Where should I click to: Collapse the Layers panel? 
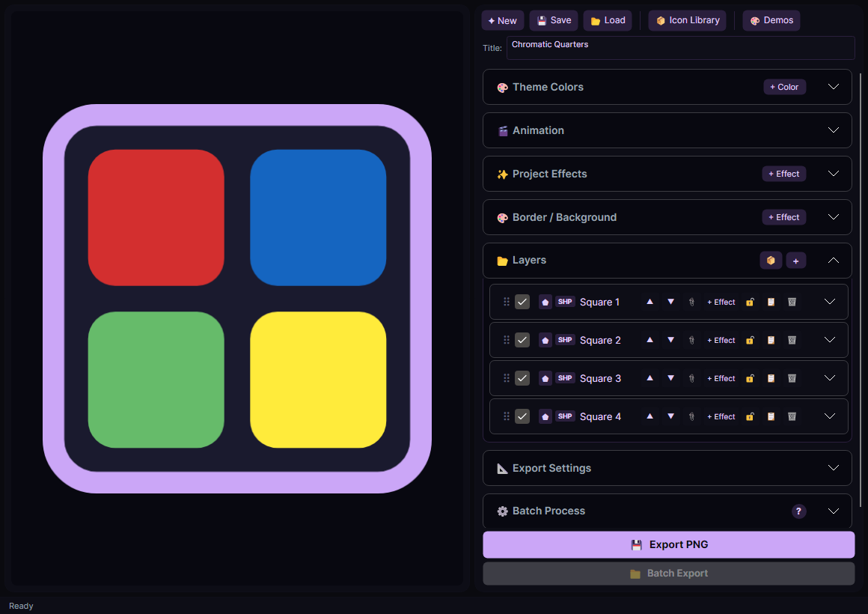coord(833,260)
